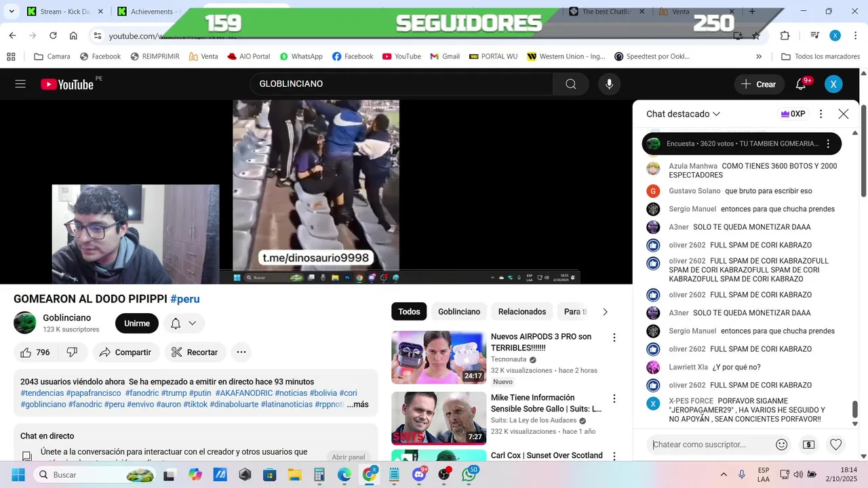This screenshot has width=868, height=488.
Task: Open the Microsoft Edge taskbar icon
Action: pyautogui.click(x=344, y=474)
